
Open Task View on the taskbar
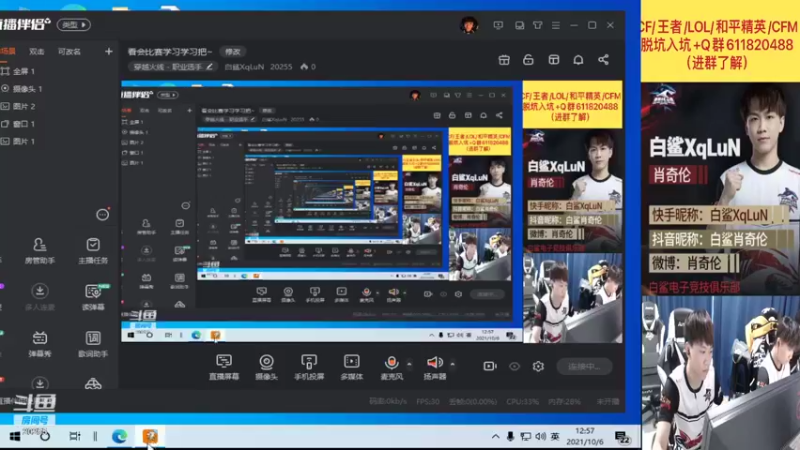click(x=75, y=437)
